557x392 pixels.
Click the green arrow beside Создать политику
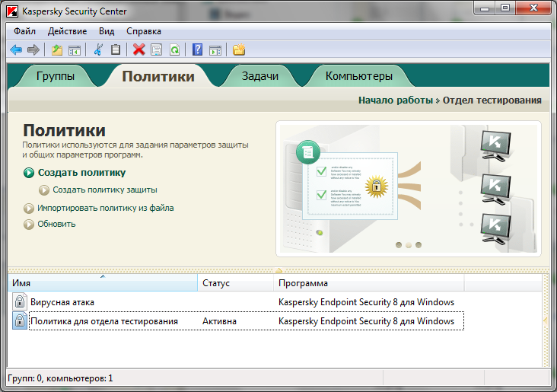click(x=29, y=173)
